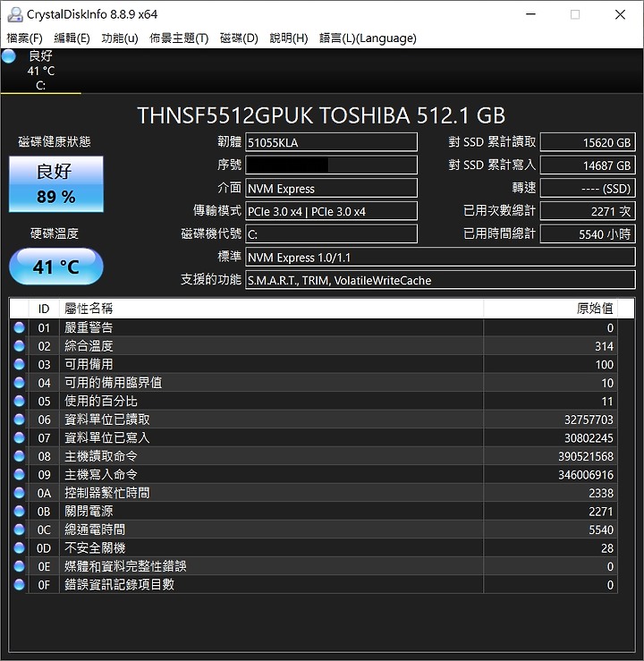The image size is (644, 661).
Task: Click the 標準 field NVM Express 1.0/1.1
Action: (440, 257)
